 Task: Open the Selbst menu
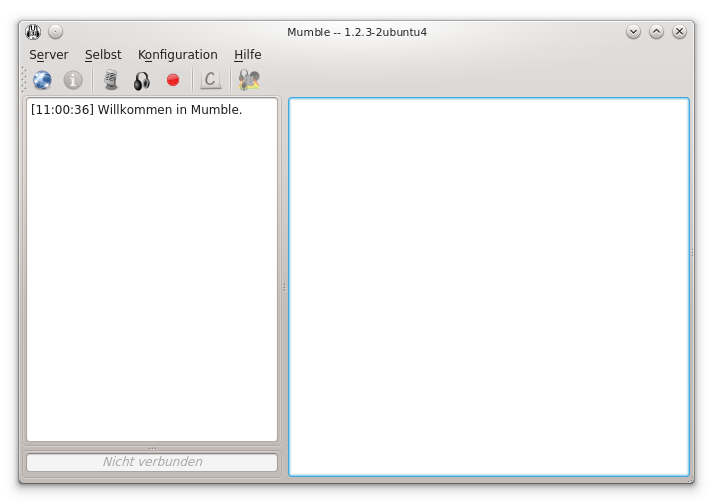103,55
